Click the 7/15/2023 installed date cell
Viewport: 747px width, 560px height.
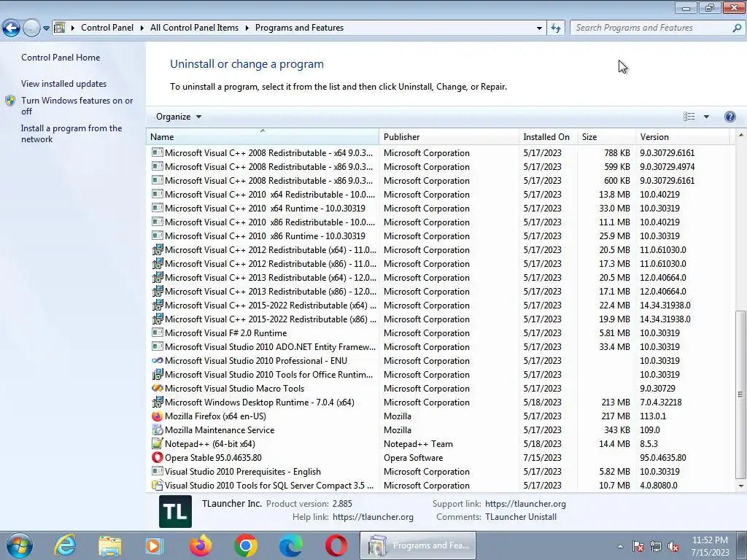click(x=542, y=458)
